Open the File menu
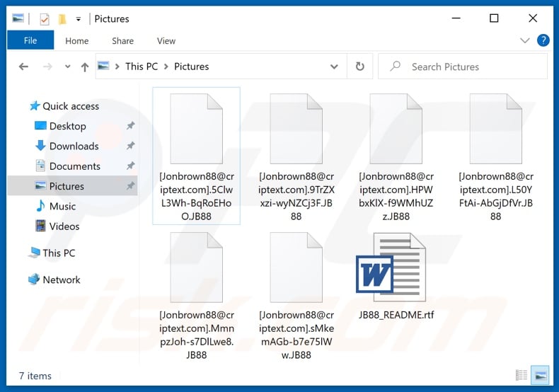 30,40
